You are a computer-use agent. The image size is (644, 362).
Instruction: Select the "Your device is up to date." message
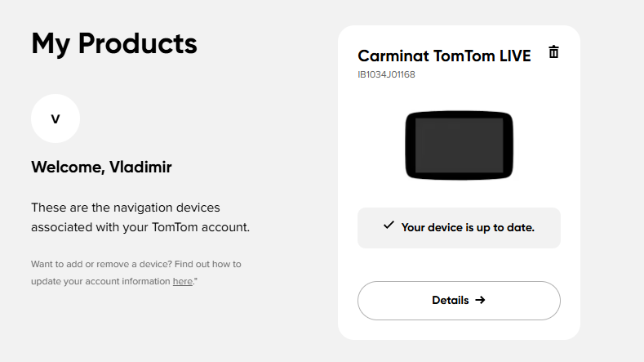[x=468, y=227]
